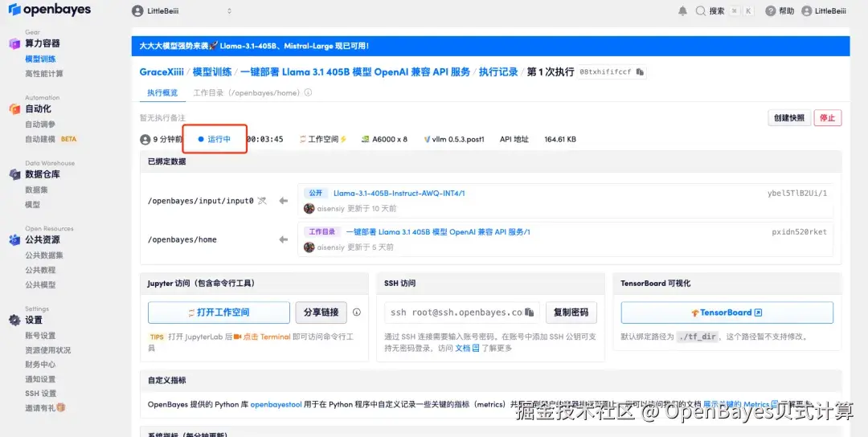This screenshot has width=868, height=437.
Task: Open the Llama-3.1-405B-Instruct-AWQ-INT4/1 dataset link
Action: (x=399, y=193)
